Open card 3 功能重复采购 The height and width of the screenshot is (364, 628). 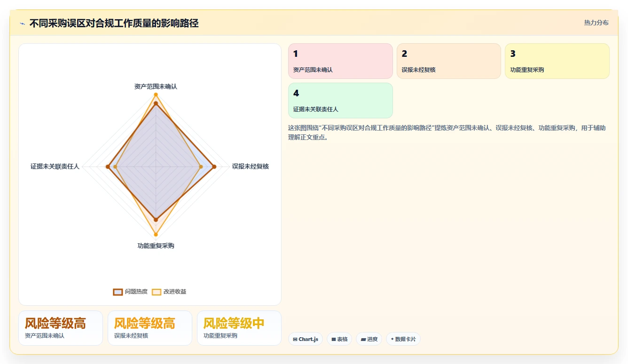coord(557,61)
